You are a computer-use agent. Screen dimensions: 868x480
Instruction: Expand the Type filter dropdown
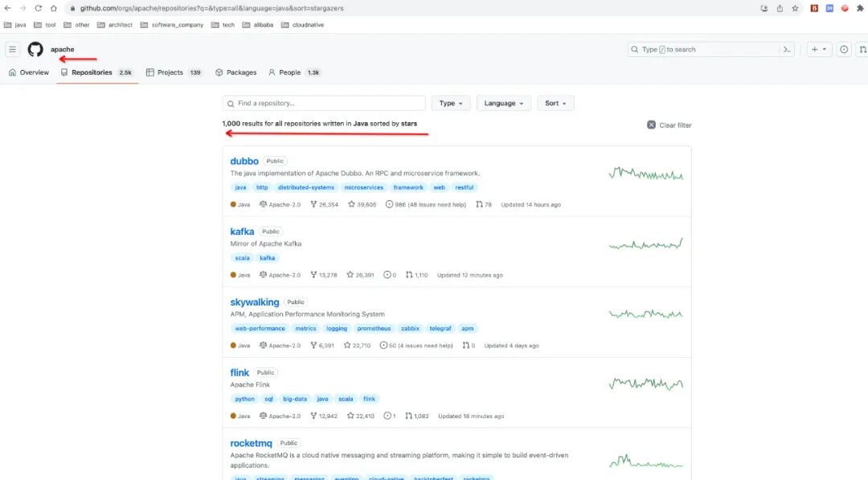(451, 103)
